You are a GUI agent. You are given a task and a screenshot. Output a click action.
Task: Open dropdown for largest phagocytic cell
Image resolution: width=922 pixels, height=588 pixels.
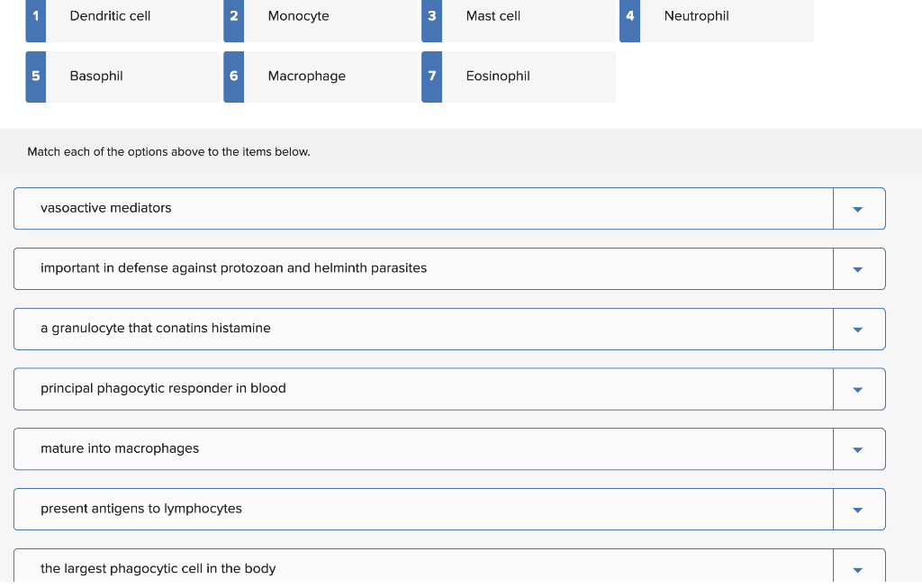tap(858, 568)
